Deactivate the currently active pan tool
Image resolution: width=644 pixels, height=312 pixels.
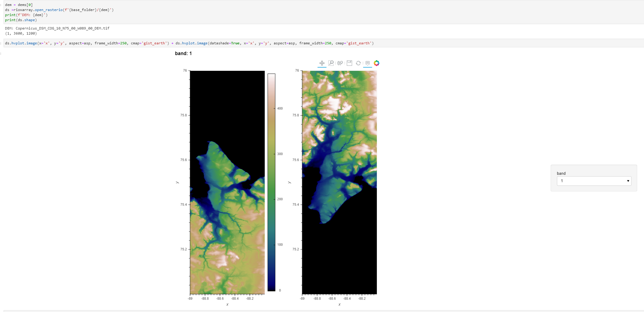pos(322,63)
